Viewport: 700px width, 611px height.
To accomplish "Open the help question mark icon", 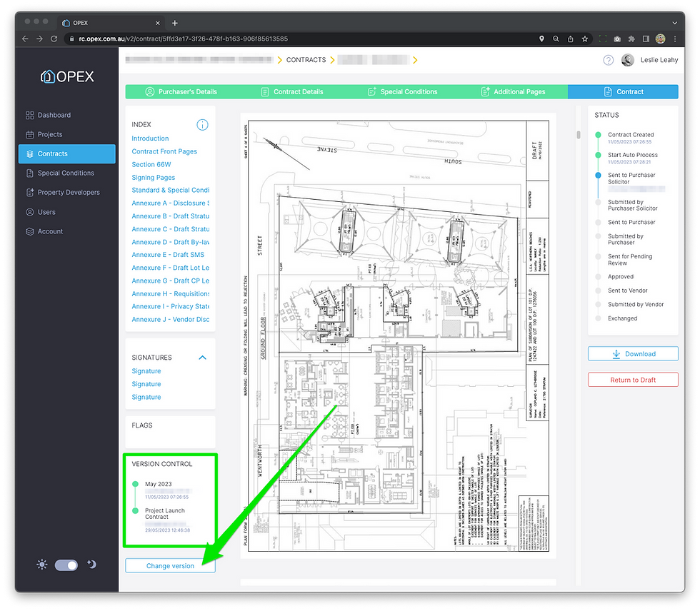I will click(608, 60).
